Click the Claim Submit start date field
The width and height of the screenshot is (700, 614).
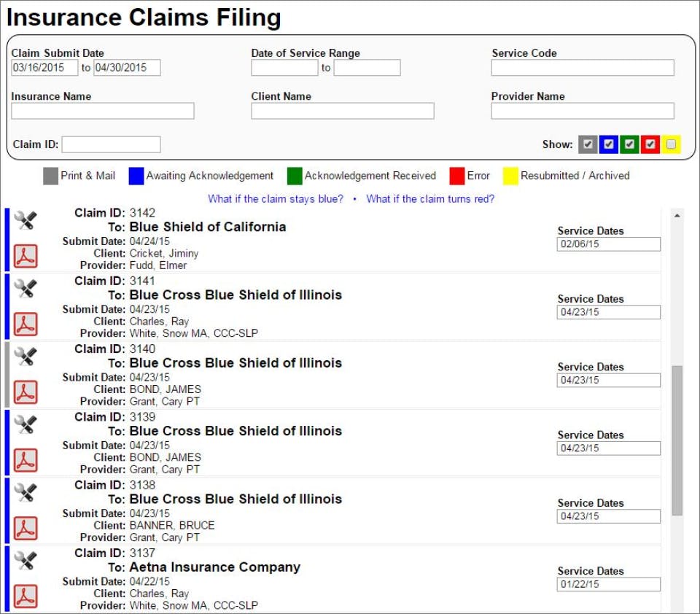(x=44, y=68)
